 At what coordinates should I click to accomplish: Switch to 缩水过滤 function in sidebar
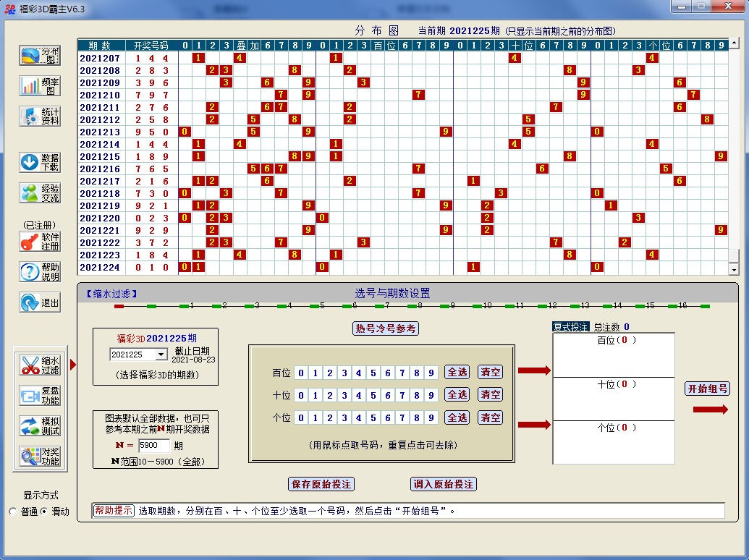(x=41, y=365)
